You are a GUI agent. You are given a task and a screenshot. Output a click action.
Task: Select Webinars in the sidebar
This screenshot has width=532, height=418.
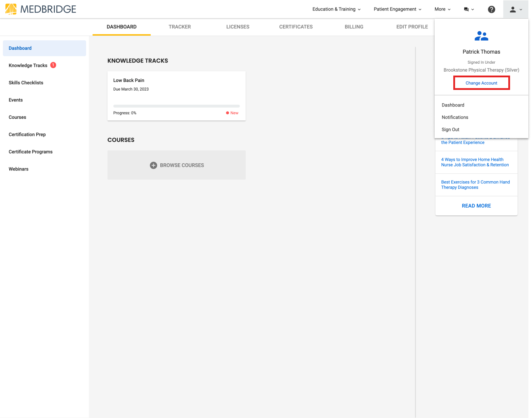[18, 169]
